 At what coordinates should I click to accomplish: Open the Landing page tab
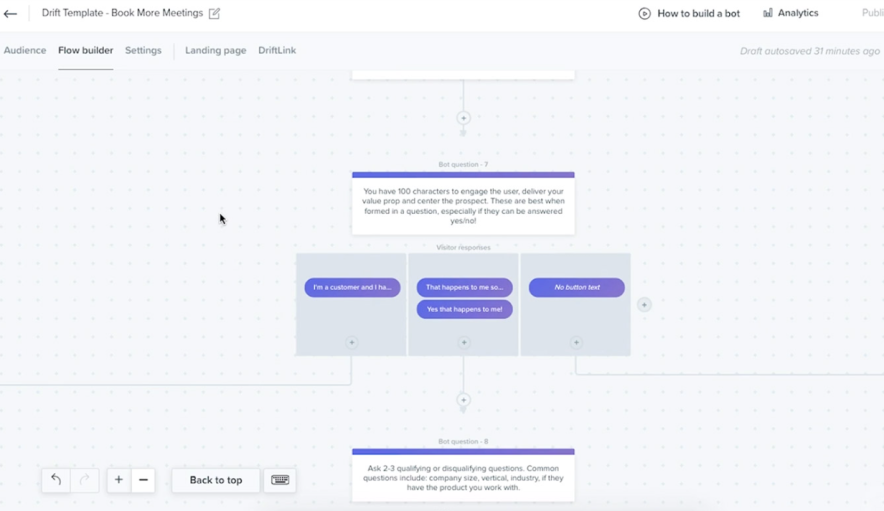coord(215,50)
